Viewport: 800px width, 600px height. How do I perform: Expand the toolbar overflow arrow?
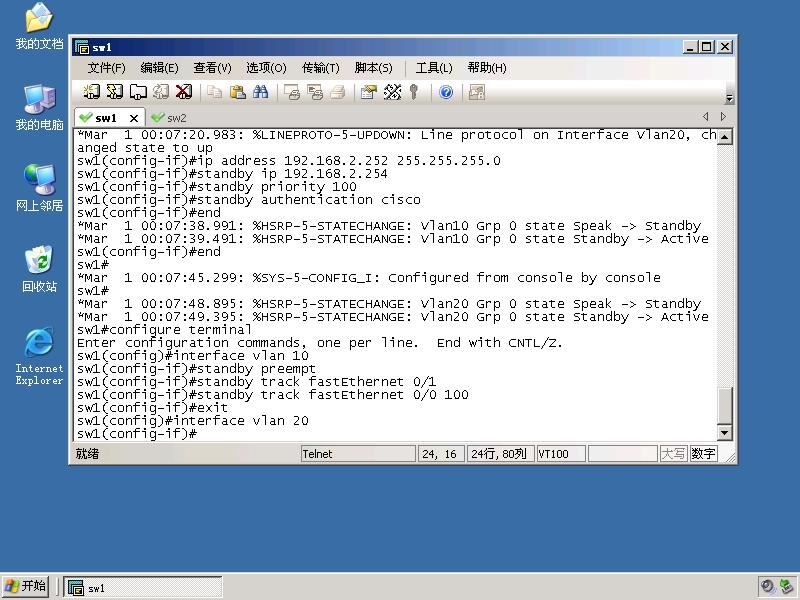[730, 98]
